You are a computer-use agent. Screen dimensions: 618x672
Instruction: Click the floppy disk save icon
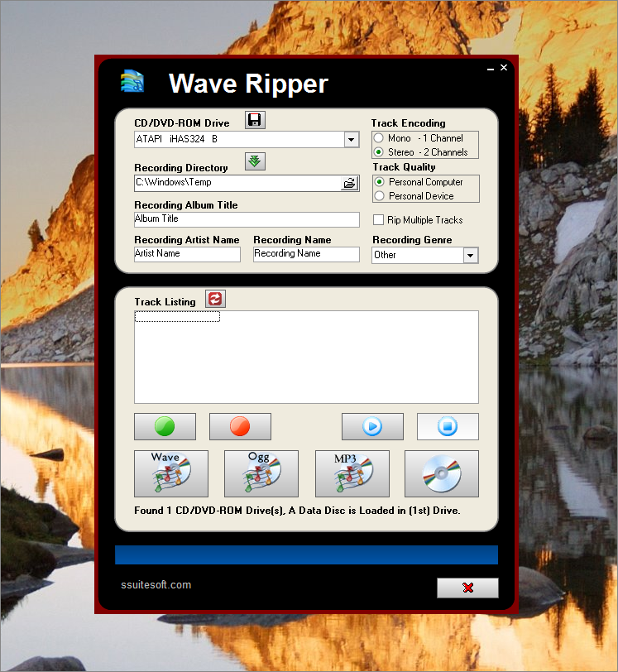(255, 120)
